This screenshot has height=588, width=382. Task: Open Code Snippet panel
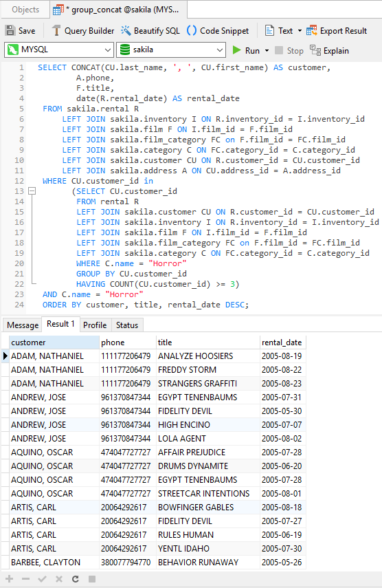[218, 31]
